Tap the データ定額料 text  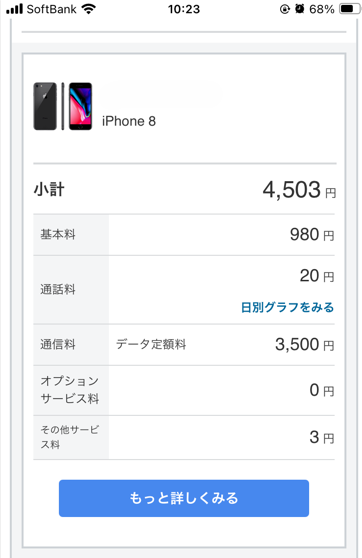tap(151, 344)
